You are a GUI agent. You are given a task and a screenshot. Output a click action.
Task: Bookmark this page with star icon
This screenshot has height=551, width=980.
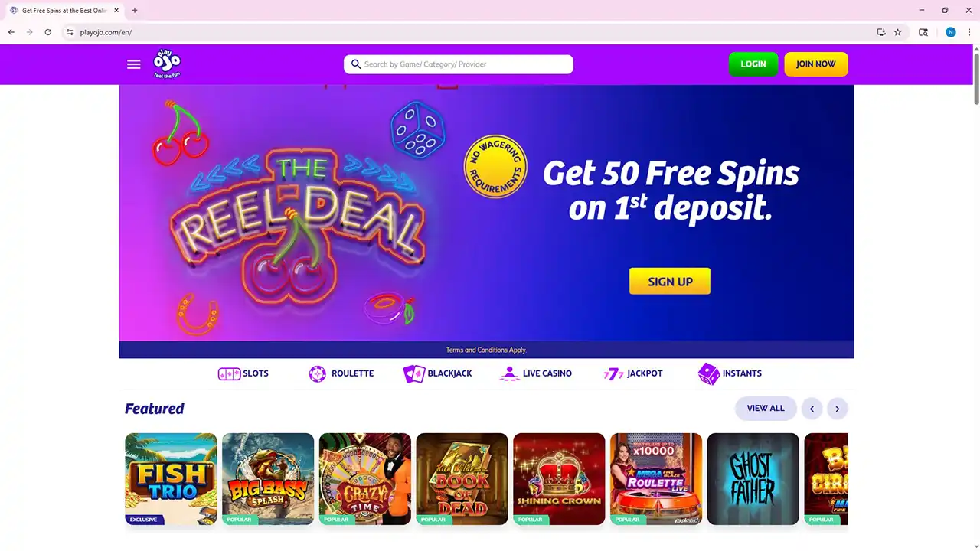[898, 32]
